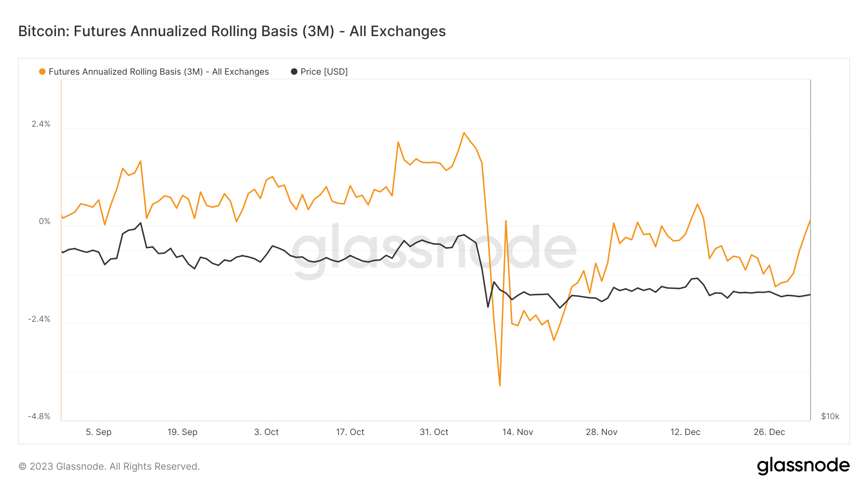868x488 pixels.
Task: Click the highest peak of the orange line
Action: tap(464, 133)
